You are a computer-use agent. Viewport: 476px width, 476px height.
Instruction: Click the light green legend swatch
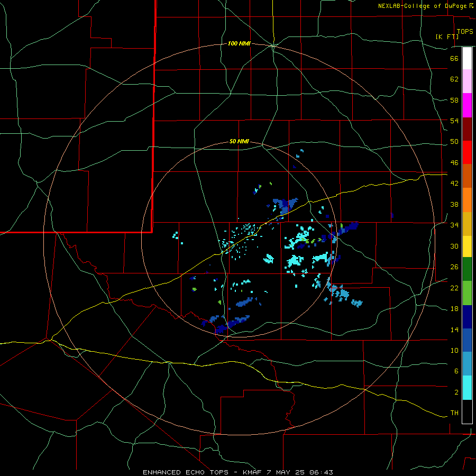(x=467, y=293)
